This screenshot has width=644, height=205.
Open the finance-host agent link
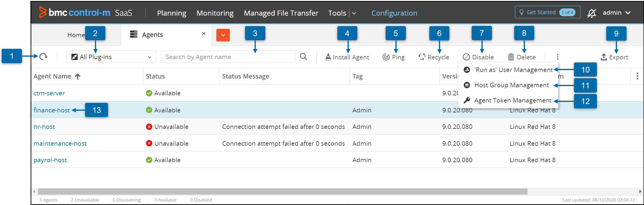click(x=51, y=110)
